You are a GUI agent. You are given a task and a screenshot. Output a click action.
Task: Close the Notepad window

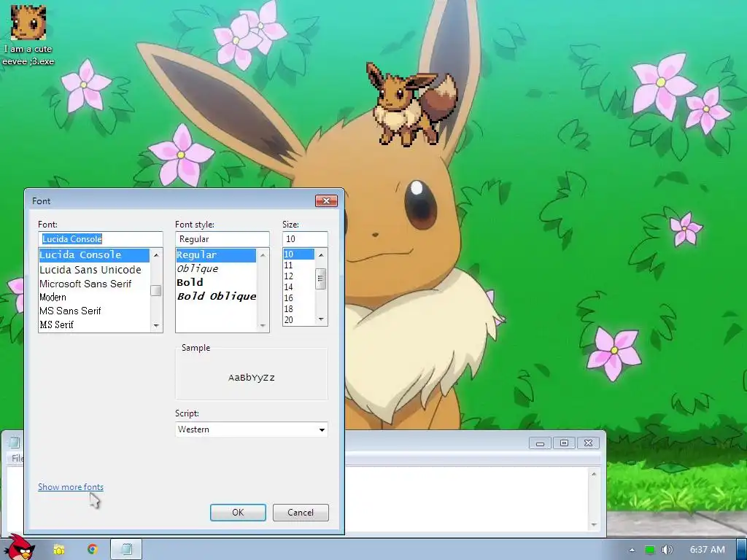(x=589, y=443)
